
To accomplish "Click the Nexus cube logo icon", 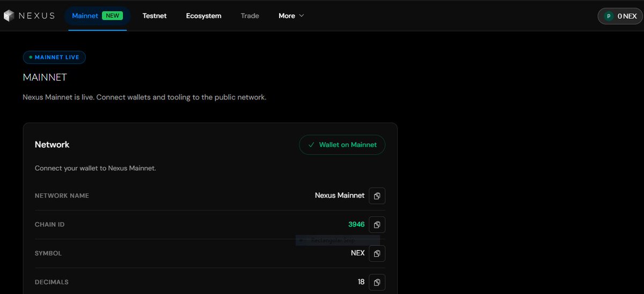I will (10, 16).
